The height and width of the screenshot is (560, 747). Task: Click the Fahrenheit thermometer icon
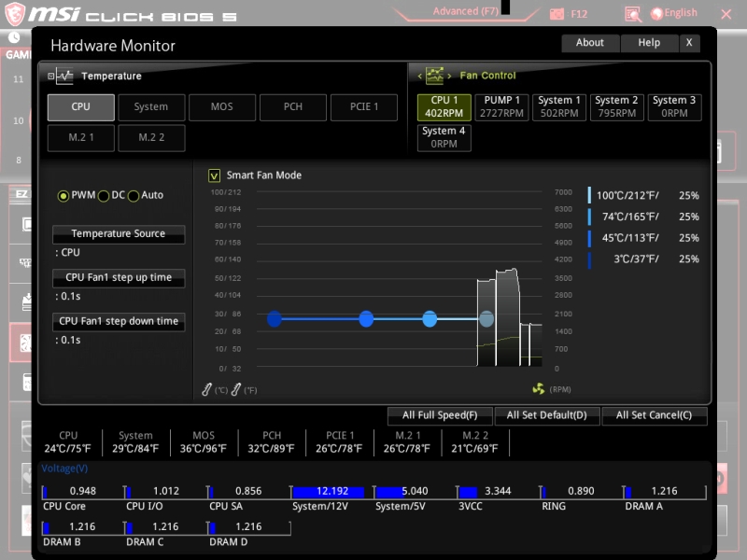[236, 389]
